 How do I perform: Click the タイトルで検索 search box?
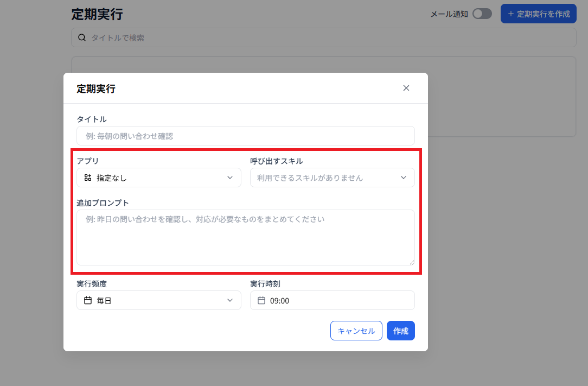click(x=324, y=37)
